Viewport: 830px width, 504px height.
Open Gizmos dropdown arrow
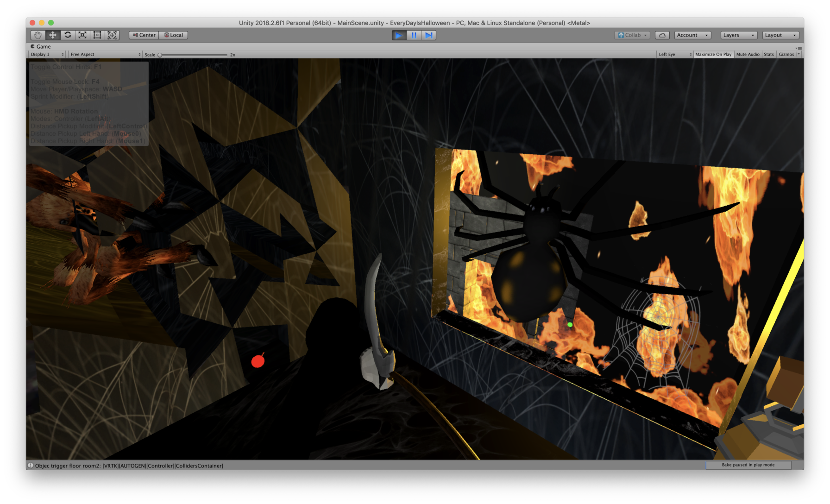799,55
